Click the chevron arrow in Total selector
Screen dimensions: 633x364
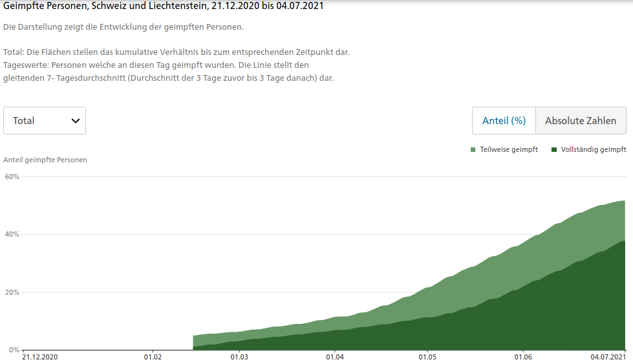tap(76, 121)
